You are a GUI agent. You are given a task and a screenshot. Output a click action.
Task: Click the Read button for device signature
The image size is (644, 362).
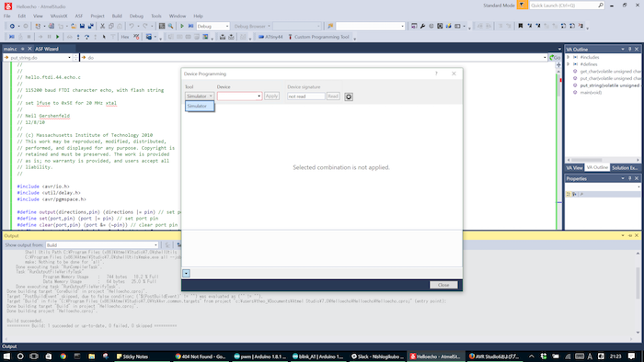(x=333, y=96)
